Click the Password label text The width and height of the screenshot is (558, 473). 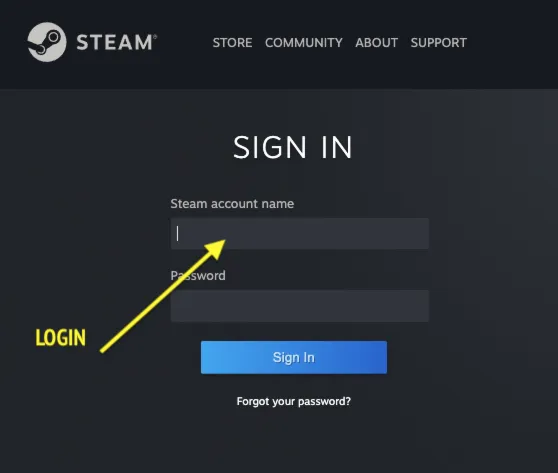198,275
